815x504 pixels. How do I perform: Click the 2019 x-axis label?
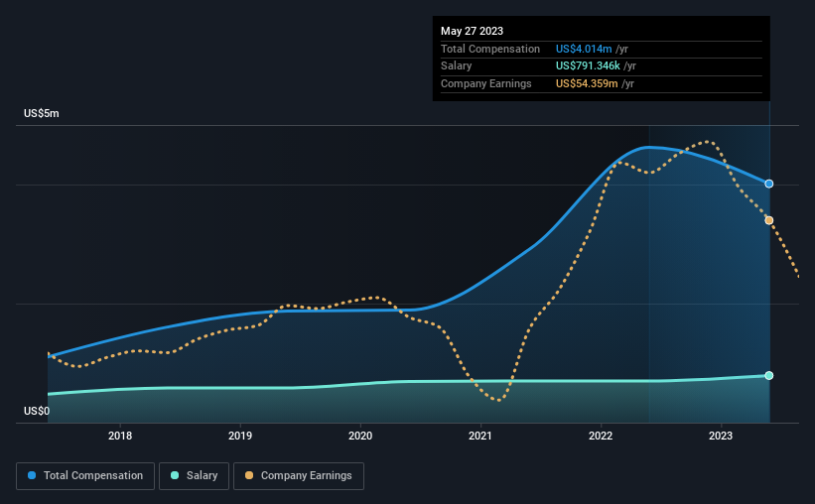tap(240, 436)
